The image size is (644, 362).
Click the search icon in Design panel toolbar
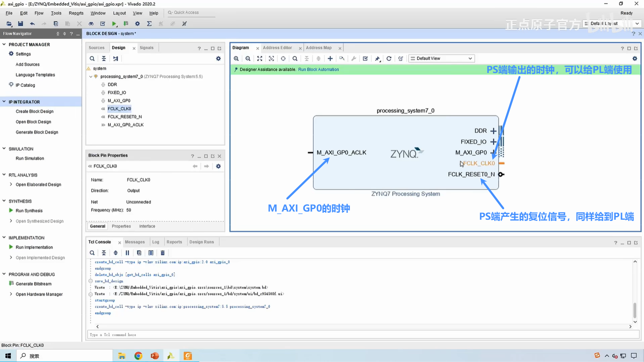coord(92,59)
